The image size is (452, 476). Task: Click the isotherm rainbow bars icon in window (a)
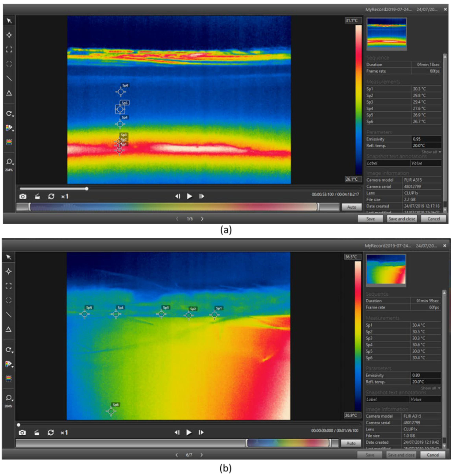[9, 142]
